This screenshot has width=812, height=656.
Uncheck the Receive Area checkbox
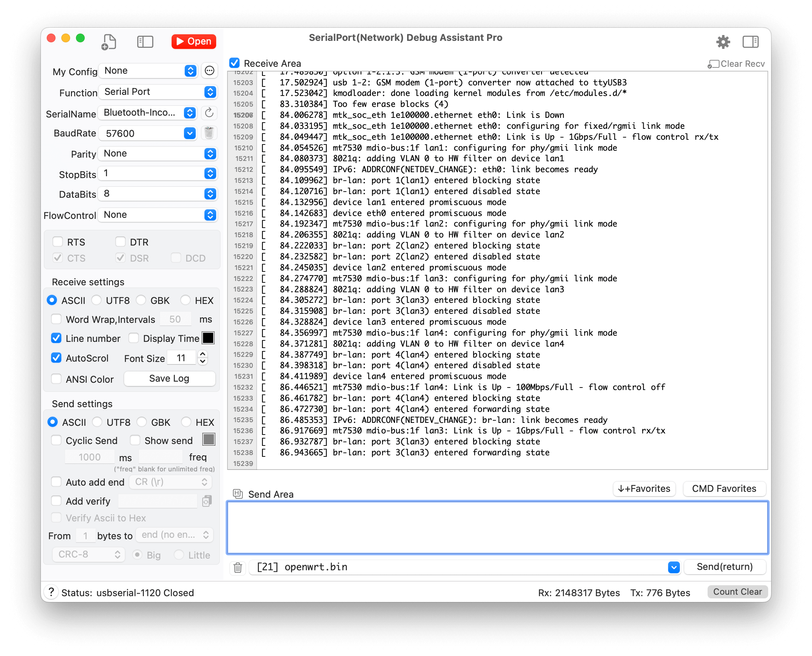click(234, 63)
